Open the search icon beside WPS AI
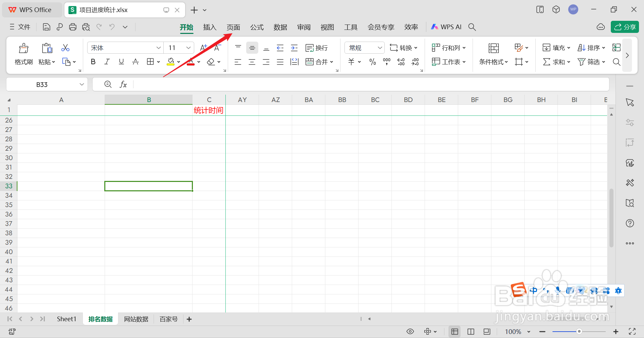This screenshot has height=338, width=644. (x=472, y=27)
